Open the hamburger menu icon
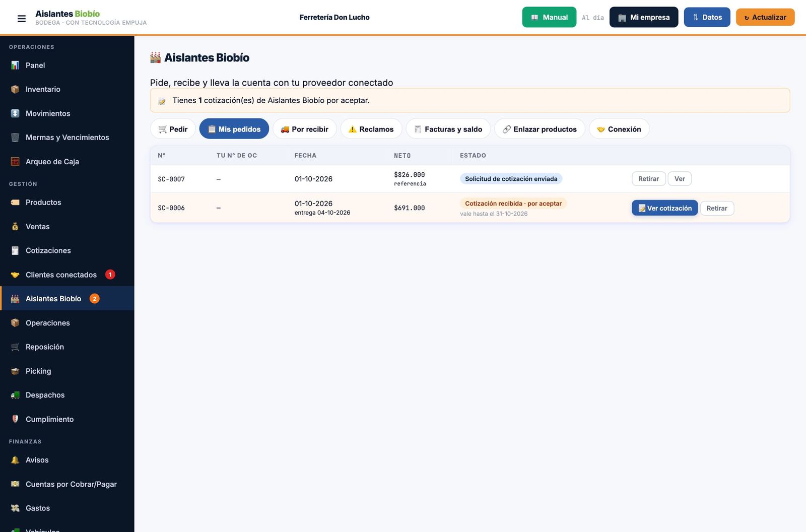Image resolution: width=806 pixels, height=532 pixels. pyautogui.click(x=22, y=19)
